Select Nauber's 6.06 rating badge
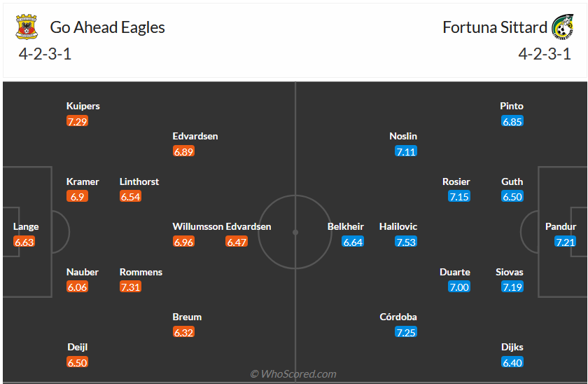588x384 pixels. point(77,287)
